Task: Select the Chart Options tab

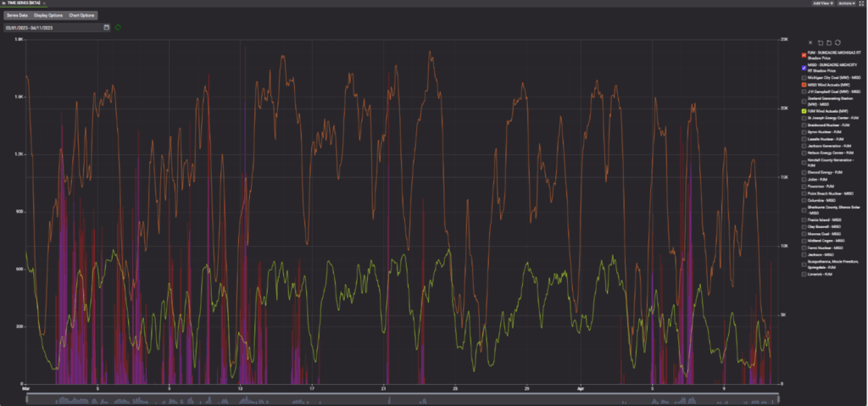Action: tap(81, 15)
